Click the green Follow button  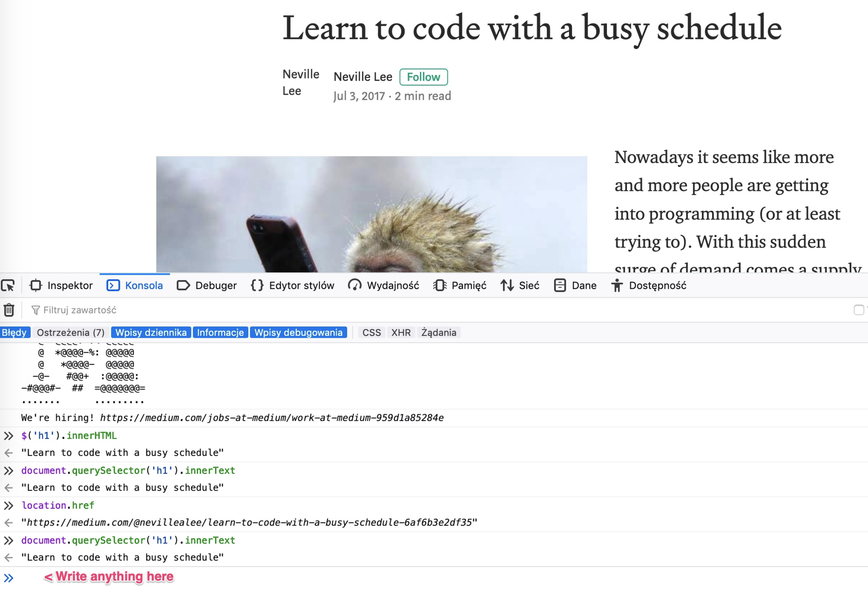coord(423,77)
